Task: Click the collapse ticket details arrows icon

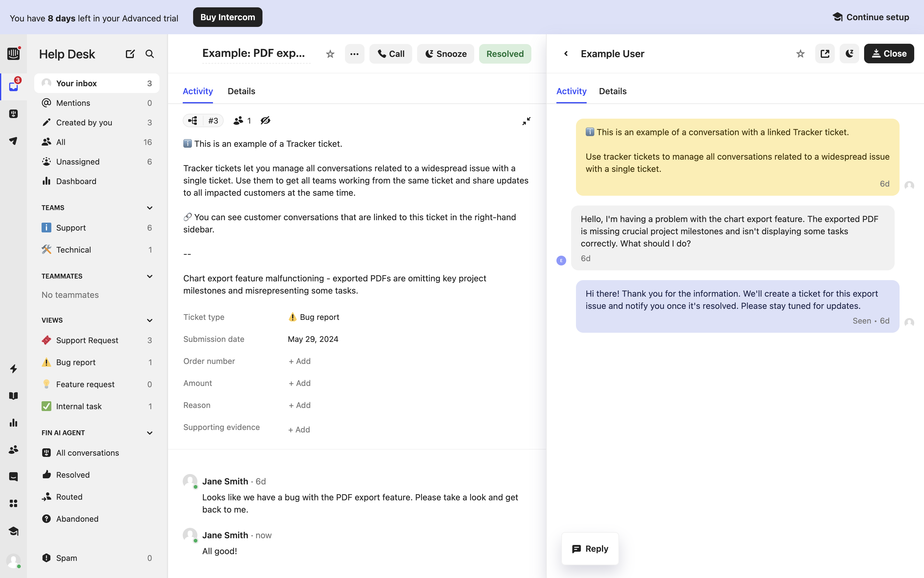Action: click(526, 121)
